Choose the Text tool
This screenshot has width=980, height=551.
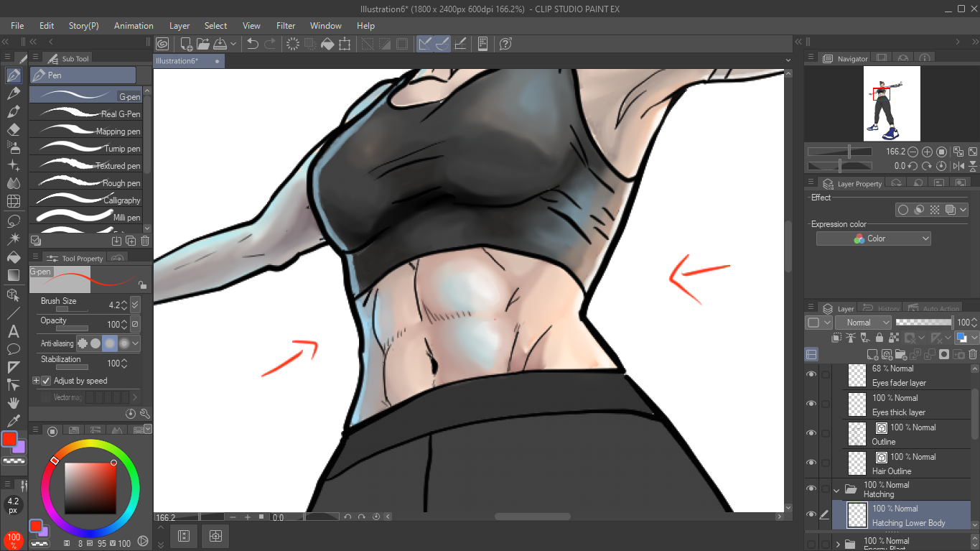pyautogui.click(x=13, y=331)
